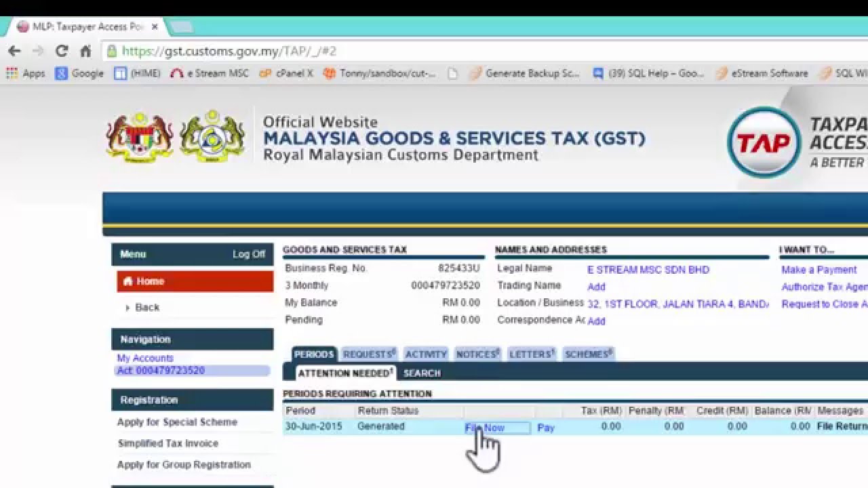This screenshot has height=488, width=868.
Task: Open the eStream Software bookmark
Action: 762,73
